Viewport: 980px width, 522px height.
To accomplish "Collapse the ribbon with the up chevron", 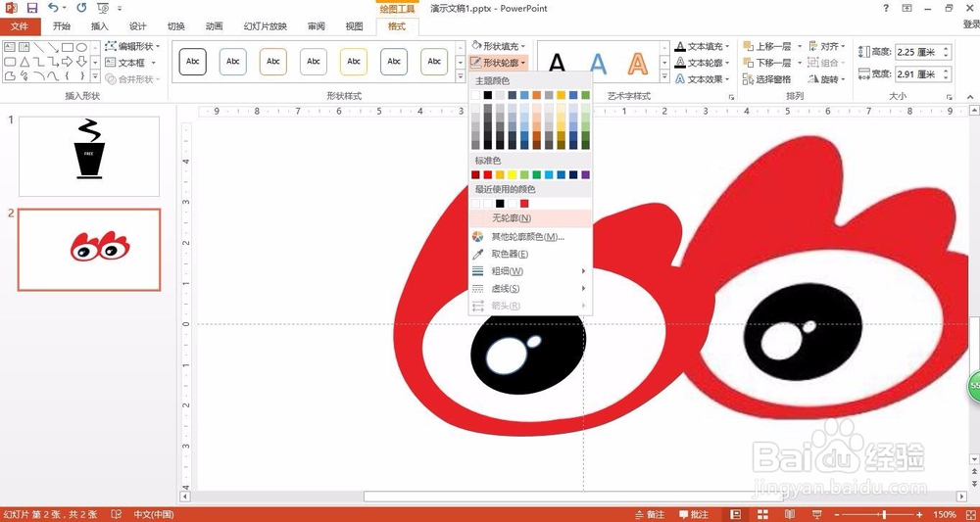I will (x=970, y=97).
